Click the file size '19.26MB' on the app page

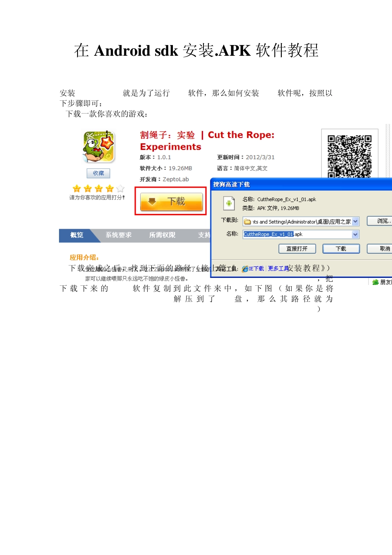(x=180, y=168)
